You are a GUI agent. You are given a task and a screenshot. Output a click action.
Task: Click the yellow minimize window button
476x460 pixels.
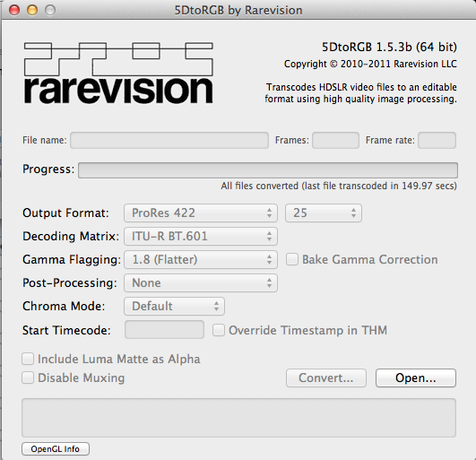pos(32,10)
